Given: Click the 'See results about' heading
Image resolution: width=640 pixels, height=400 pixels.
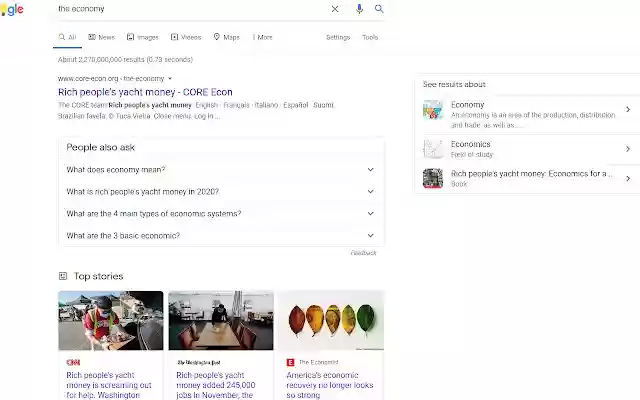Looking at the screenshot, I should (x=454, y=84).
